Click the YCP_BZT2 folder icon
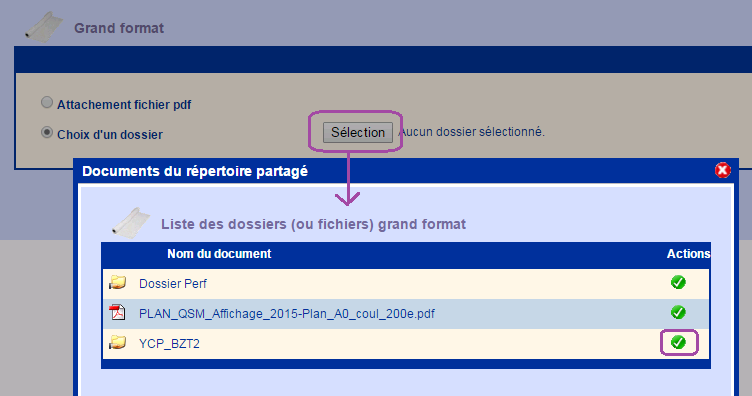 [x=118, y=342]
